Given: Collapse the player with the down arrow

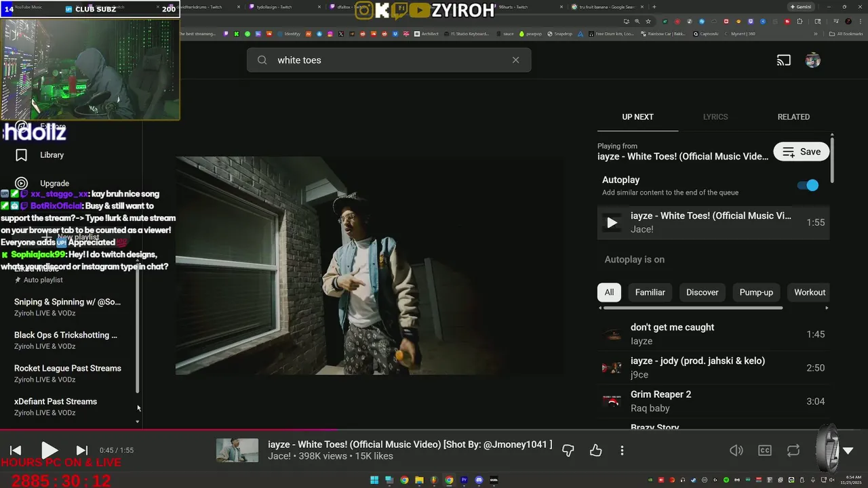Looking at the screenshot, I should tap(848, 451).
